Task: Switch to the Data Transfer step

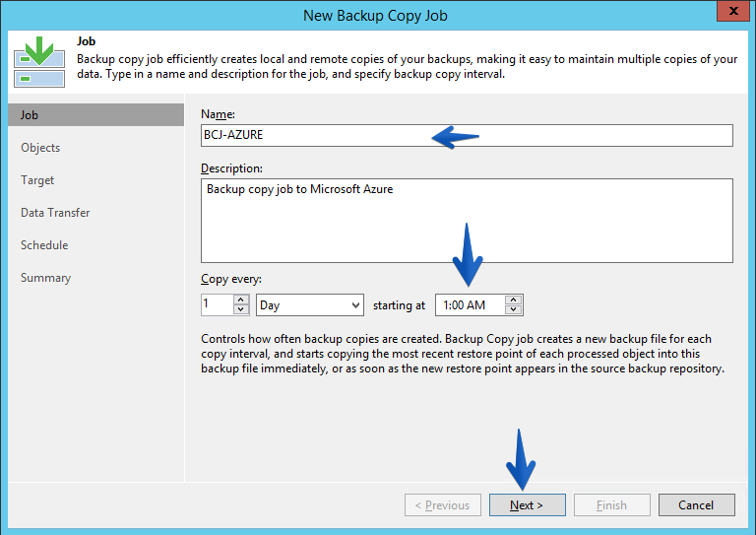Action: 55,213
